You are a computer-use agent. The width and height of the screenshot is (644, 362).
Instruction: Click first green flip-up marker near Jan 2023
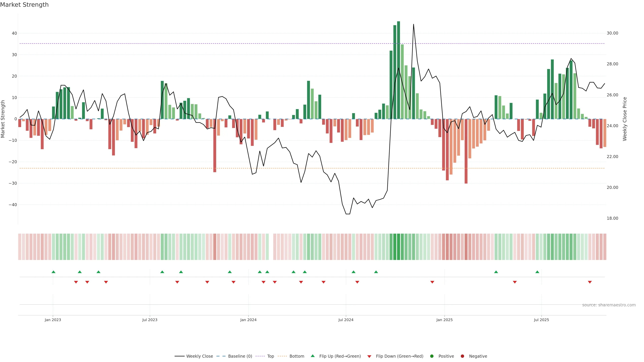click(53, 272)
